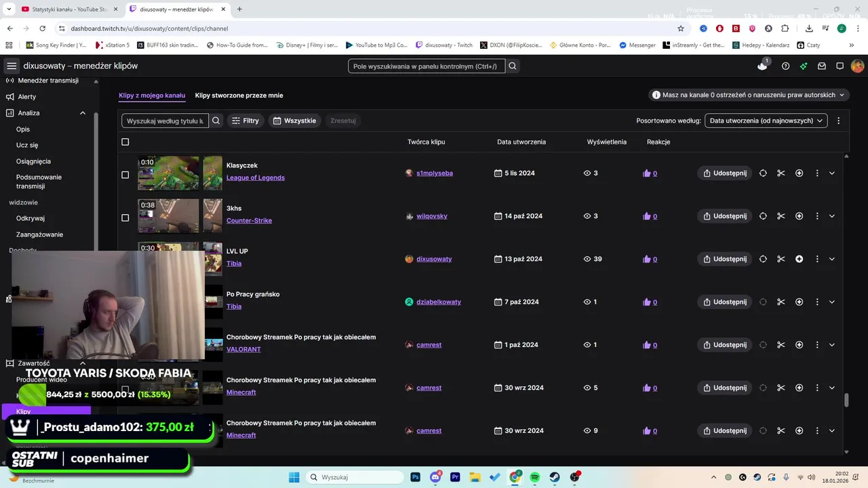Open the whispers chat bubble icon

[840, 66]
